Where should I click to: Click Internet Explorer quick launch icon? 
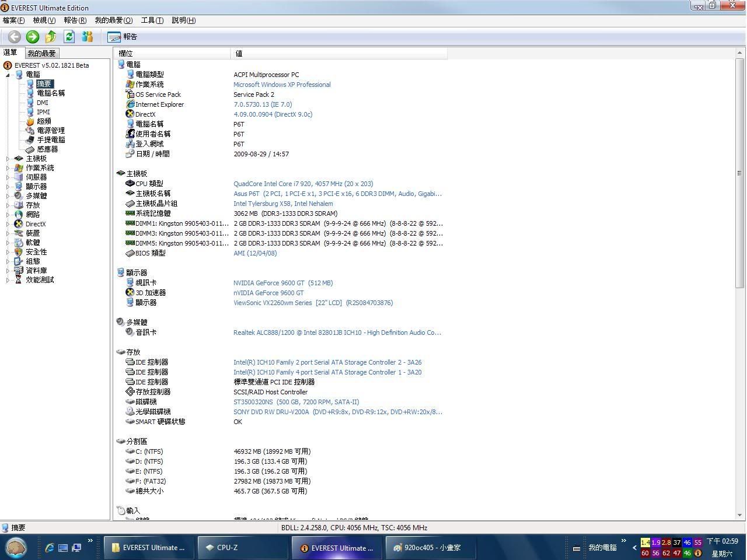click(x=50, y=548)
